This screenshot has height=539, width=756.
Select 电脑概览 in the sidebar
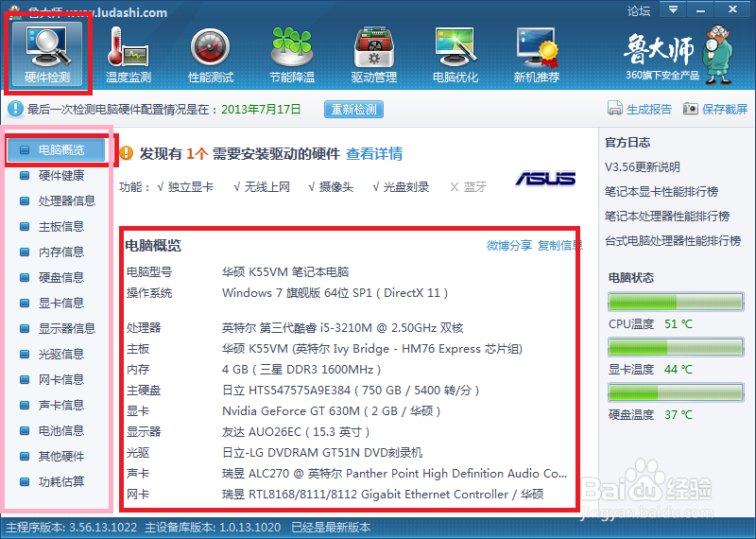[x=57, y=150]
